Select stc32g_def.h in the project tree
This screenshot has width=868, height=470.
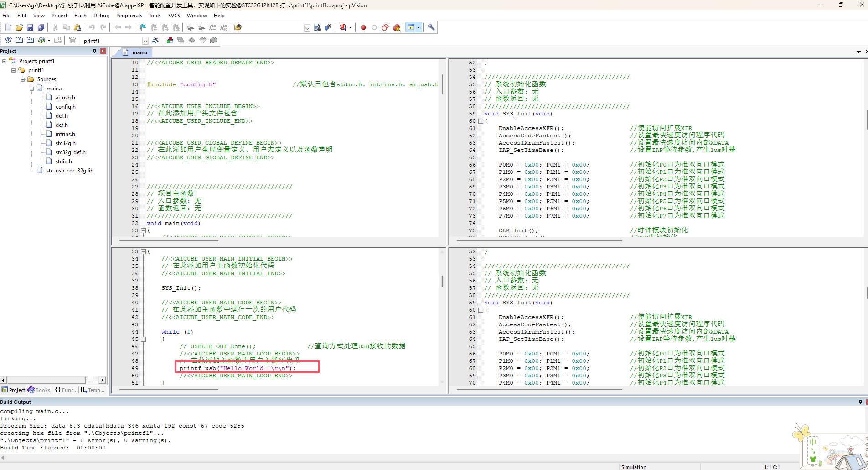(71, 152)
